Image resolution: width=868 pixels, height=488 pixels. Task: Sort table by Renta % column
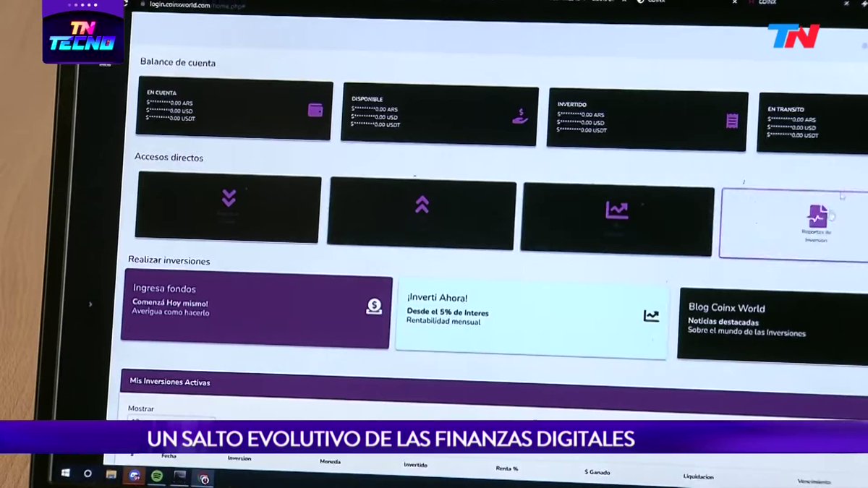click(506, 468)
